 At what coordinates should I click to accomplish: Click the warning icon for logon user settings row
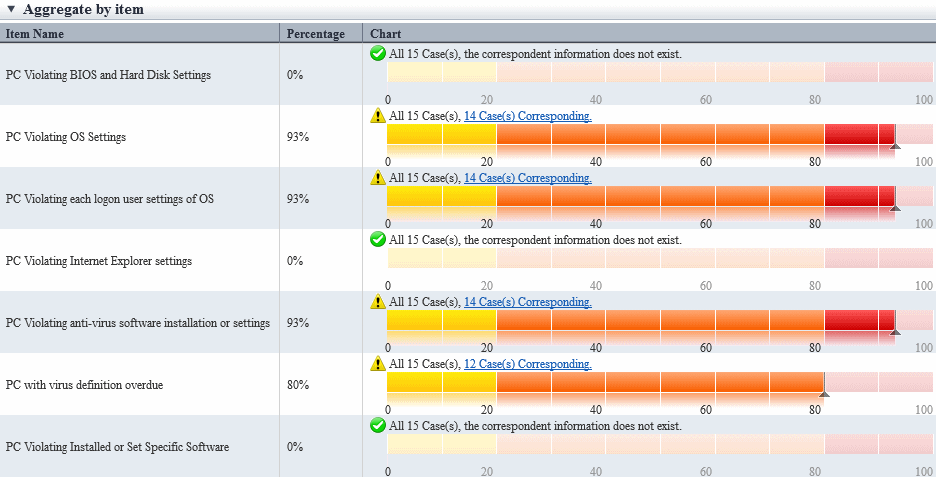pyautogui.click(x=377, y=177)
